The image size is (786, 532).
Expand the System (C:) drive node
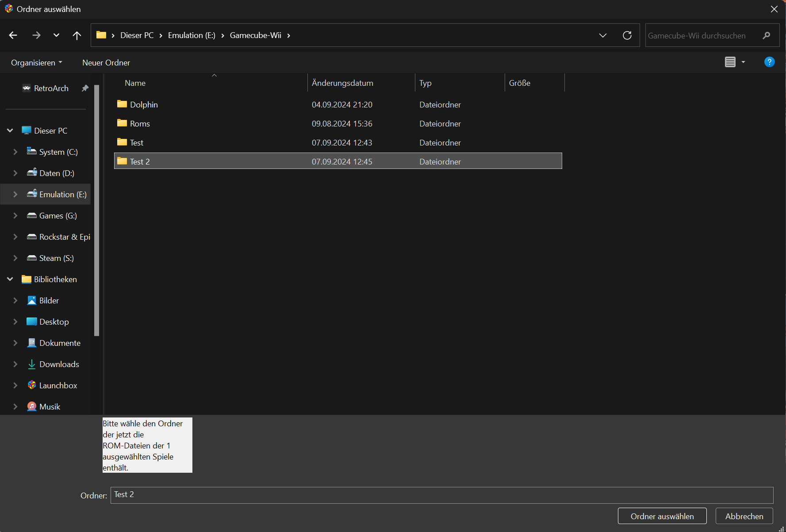click(15, 152)
